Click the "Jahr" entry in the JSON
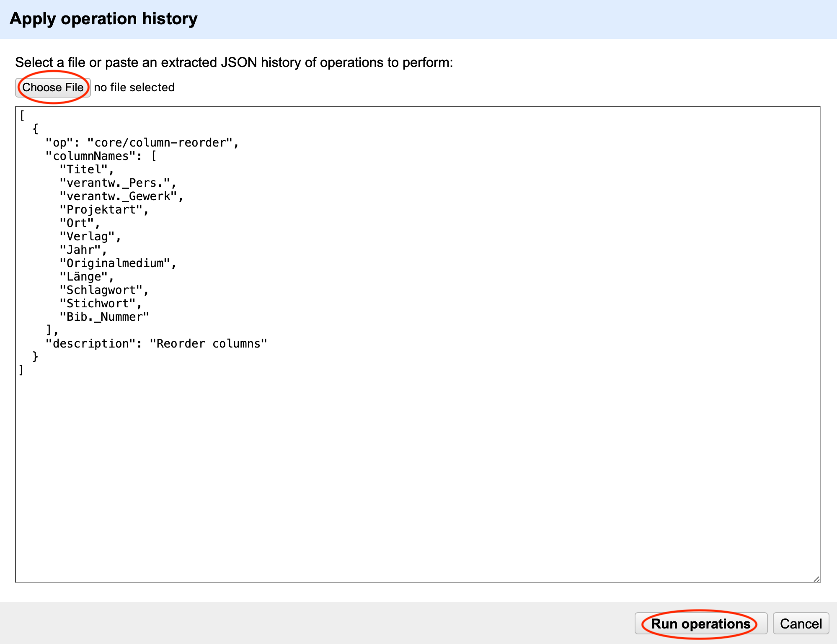837x644 pixels. click(x=80, y=250)
